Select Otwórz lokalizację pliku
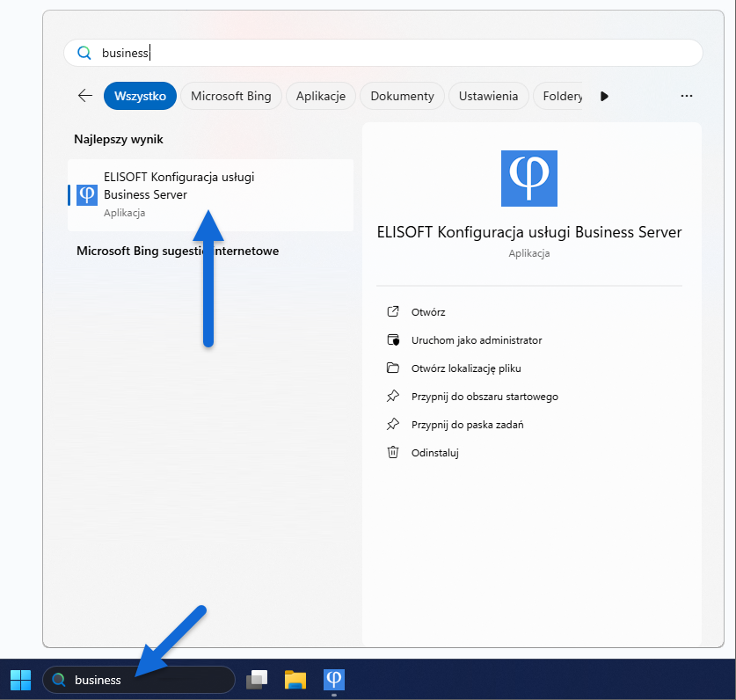 (x=471, y=368)
